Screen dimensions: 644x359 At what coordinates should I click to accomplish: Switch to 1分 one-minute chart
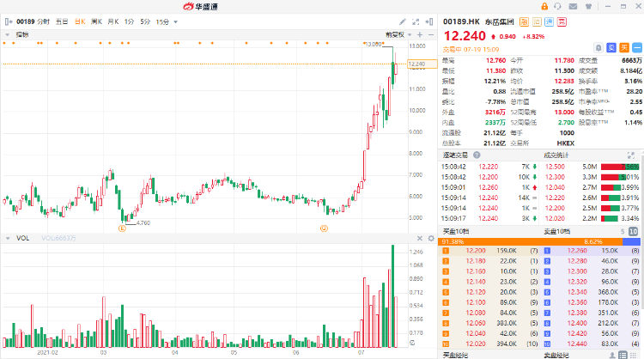point(130,21)
